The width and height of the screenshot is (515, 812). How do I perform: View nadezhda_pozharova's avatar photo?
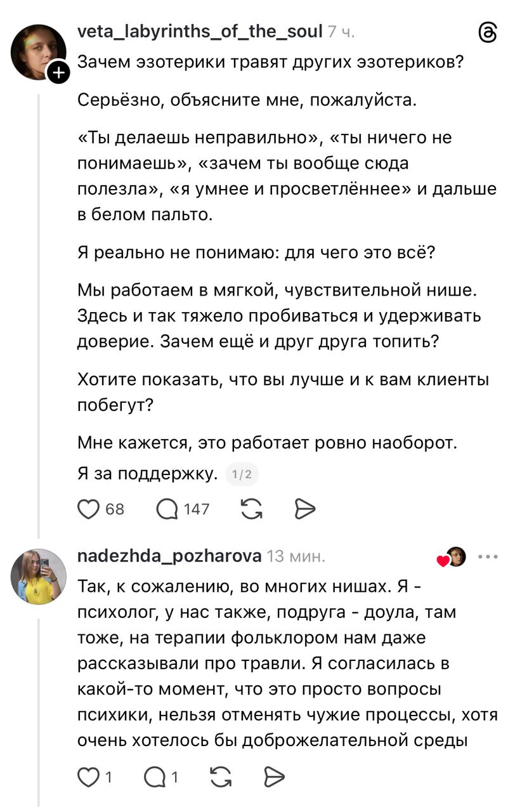(x=39, y=577)
